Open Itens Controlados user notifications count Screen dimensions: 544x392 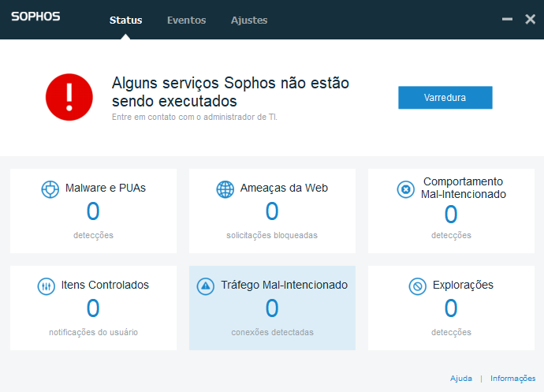93,308
